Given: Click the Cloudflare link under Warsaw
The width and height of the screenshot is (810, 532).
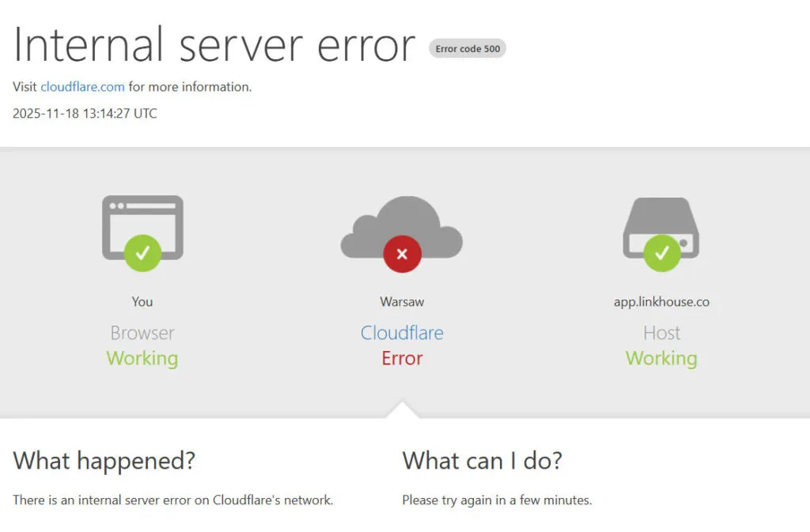Looking at the screenshot, I should pyautogui.click(x=402, y=333).
